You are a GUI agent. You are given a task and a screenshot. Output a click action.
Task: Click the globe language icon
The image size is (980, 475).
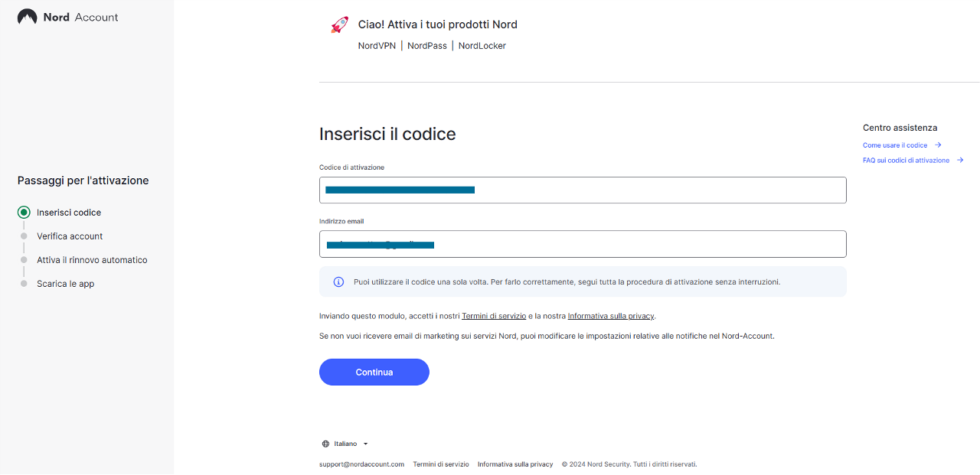pyautogui.click(x=325, y=444)
